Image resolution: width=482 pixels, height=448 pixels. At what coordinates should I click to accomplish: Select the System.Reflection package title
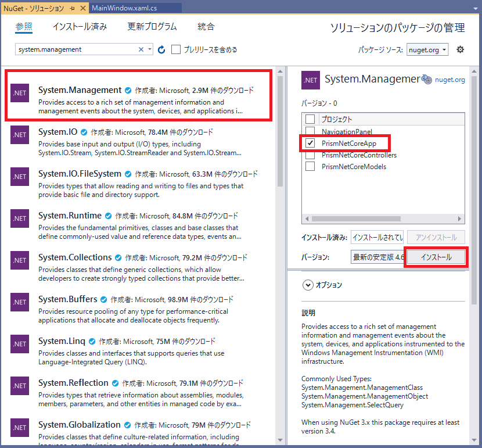pos(74,383)
